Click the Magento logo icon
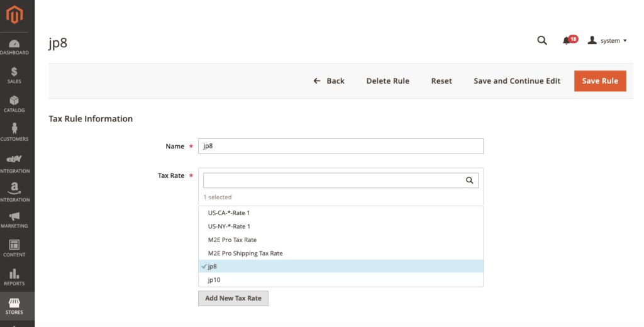 pyautogui.click(x=14, y=14)
